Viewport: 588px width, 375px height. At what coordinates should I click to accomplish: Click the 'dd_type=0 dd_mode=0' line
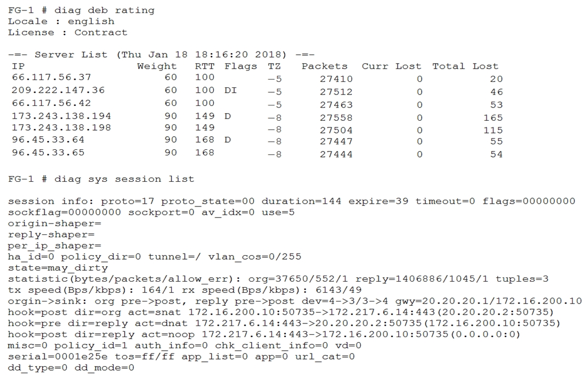[x=71, y=367]
